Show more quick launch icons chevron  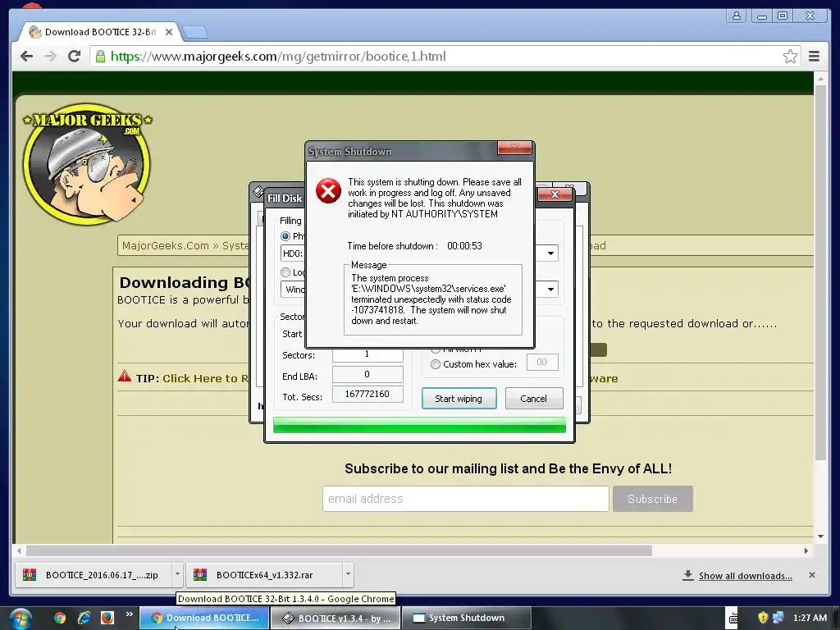(x=129, y=614)
